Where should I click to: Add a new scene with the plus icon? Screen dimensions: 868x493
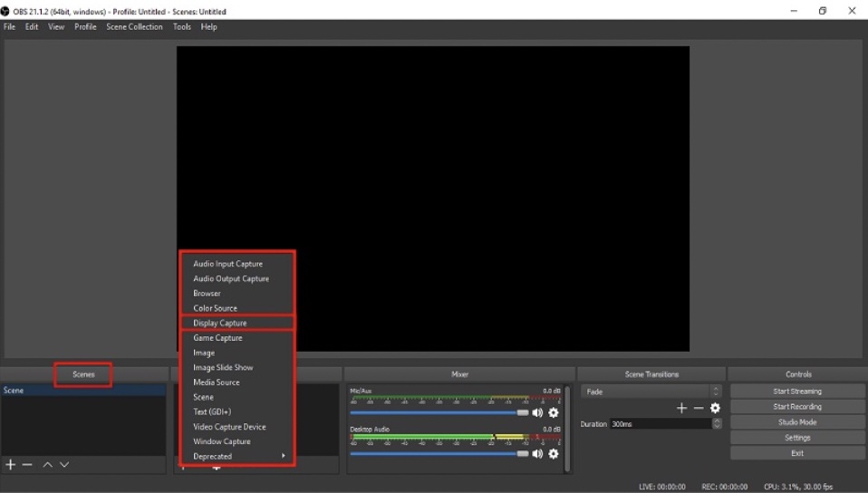[11, 465]
